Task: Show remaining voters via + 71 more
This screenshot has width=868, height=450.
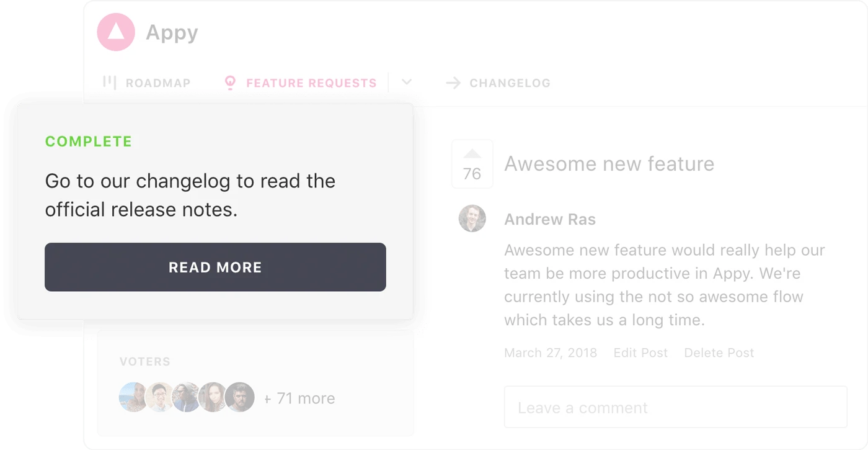Action: (299, 398)
